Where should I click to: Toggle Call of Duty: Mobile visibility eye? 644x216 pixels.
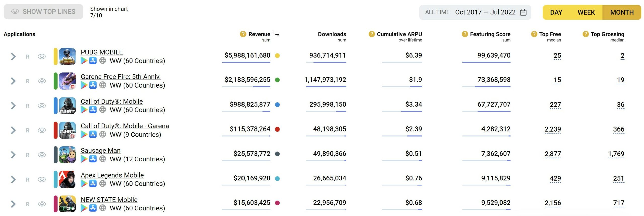[42, 106]
